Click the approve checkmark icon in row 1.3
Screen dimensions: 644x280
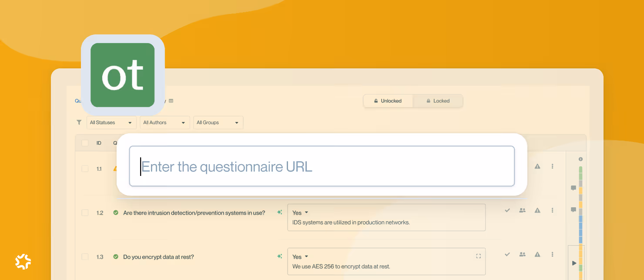point(507,254)
